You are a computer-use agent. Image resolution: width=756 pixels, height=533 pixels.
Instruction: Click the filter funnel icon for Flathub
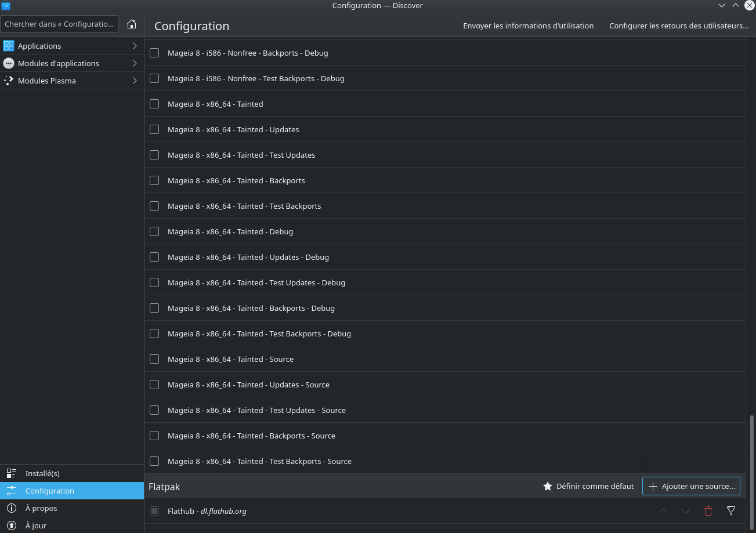click(x=731, y=511)
